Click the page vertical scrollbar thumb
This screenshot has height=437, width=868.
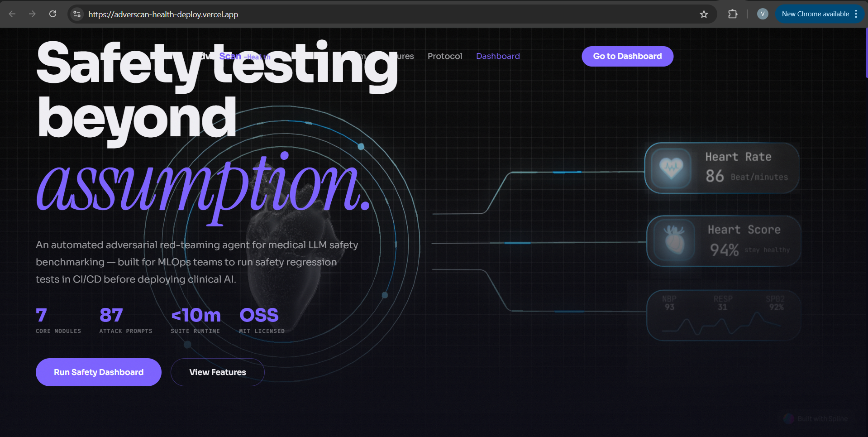pos(866,53)
